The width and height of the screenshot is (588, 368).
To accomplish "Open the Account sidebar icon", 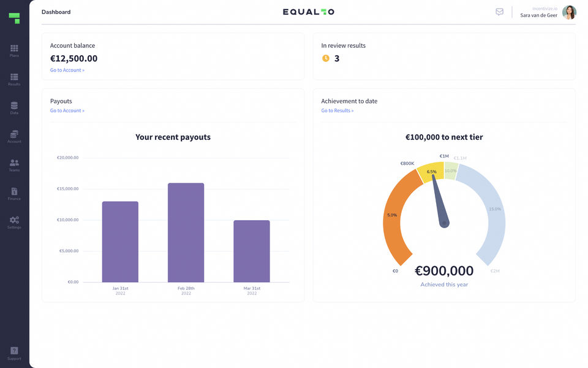I will [14, 136].
